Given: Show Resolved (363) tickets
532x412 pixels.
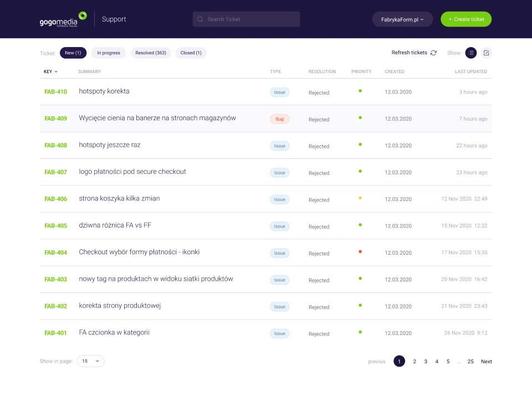Looking at the screenshot, I should pyautogui.click(x=151, y=53).
